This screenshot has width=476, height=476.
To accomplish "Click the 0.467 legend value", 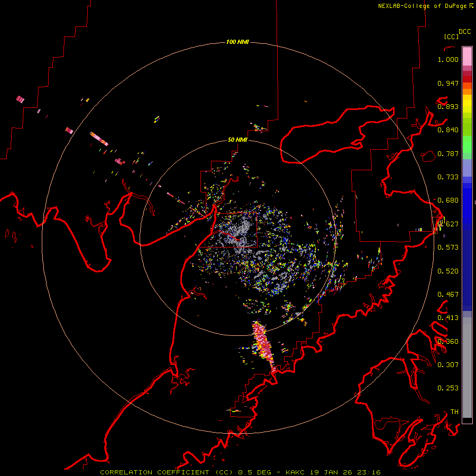I will 448,295.
